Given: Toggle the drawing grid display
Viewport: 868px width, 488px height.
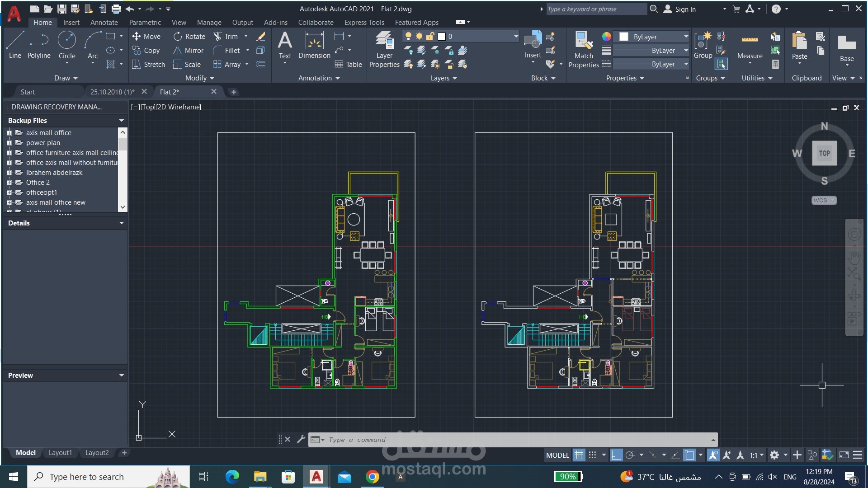Looking at the screenshot, I should coord(579,455).
